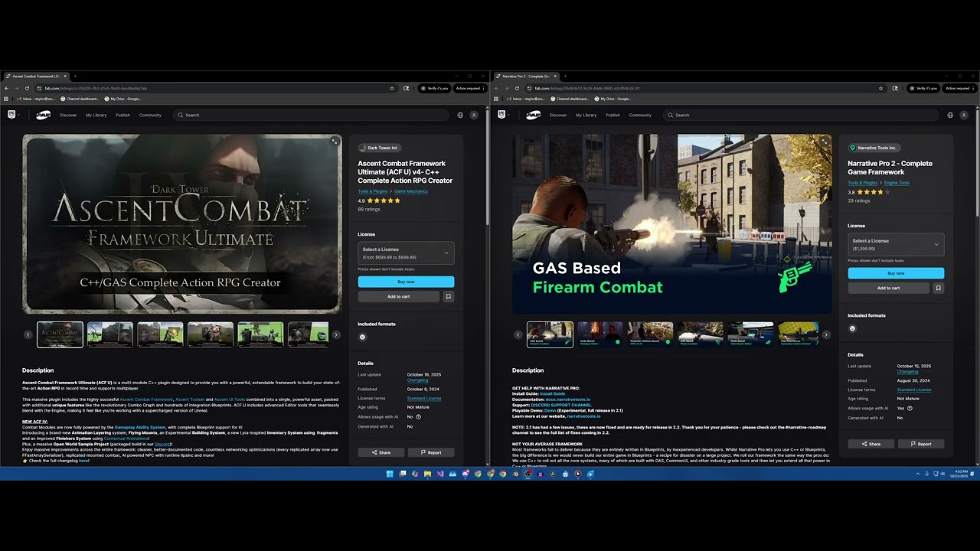This screenshot has height=551, width=980.
Task: Select the Discover tab in the left window
Action: click(x=68, y=115)
